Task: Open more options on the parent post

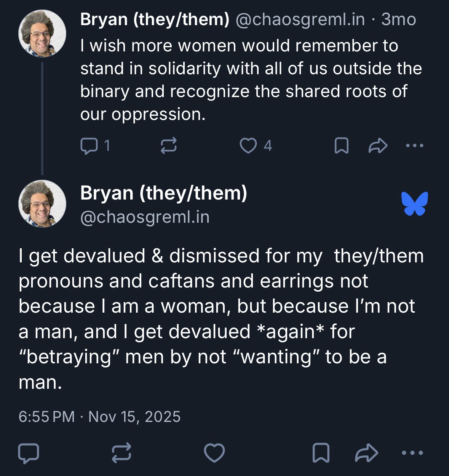Action: click(x=414, y=145)
